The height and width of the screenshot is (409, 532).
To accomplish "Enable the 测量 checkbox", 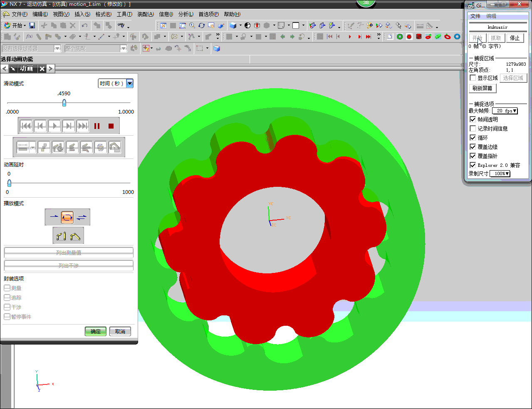I will pos(7,288).
